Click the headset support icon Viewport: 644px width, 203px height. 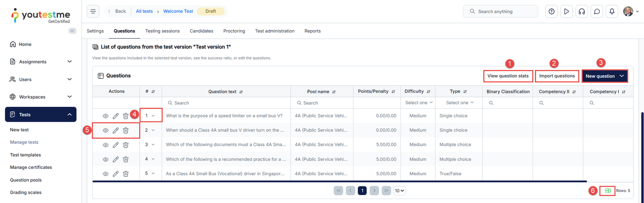tap(582, 11)
